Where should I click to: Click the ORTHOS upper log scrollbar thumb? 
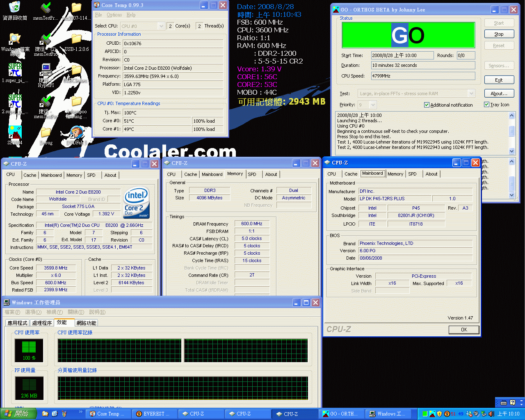click(511, 131)
